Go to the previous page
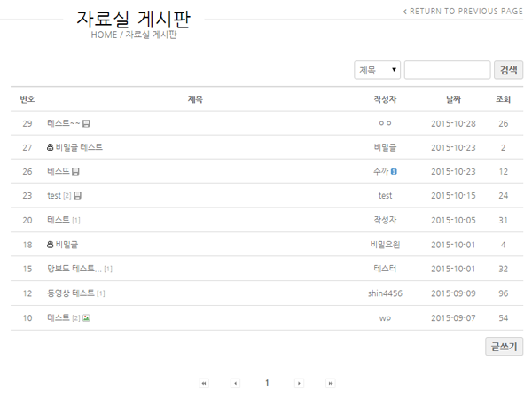The image size is (532, 399). point(236,383)
